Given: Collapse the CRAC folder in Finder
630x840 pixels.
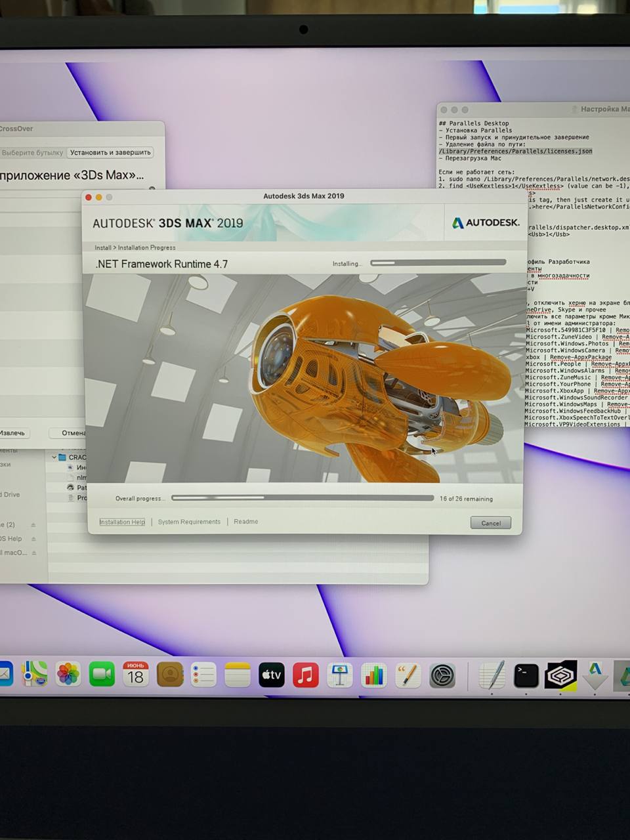Looking at the screenshot, I should tap(54, 457).
